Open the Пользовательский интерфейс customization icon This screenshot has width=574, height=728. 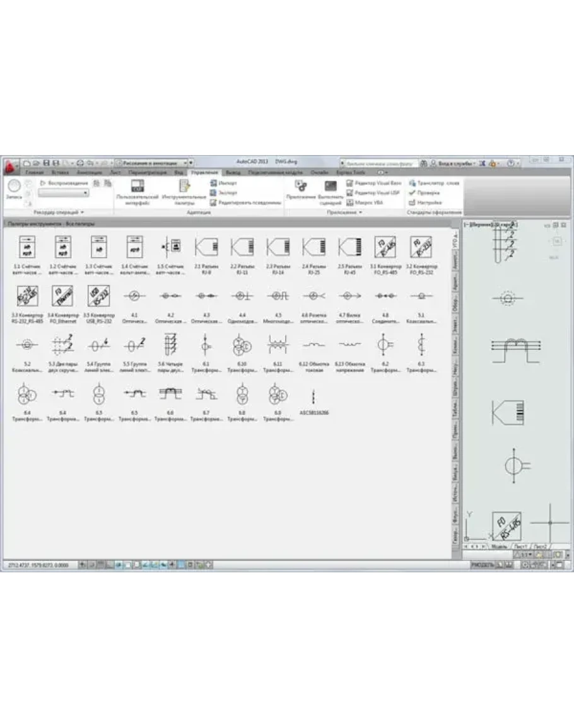pyautogui.click(x=136, y=187)
